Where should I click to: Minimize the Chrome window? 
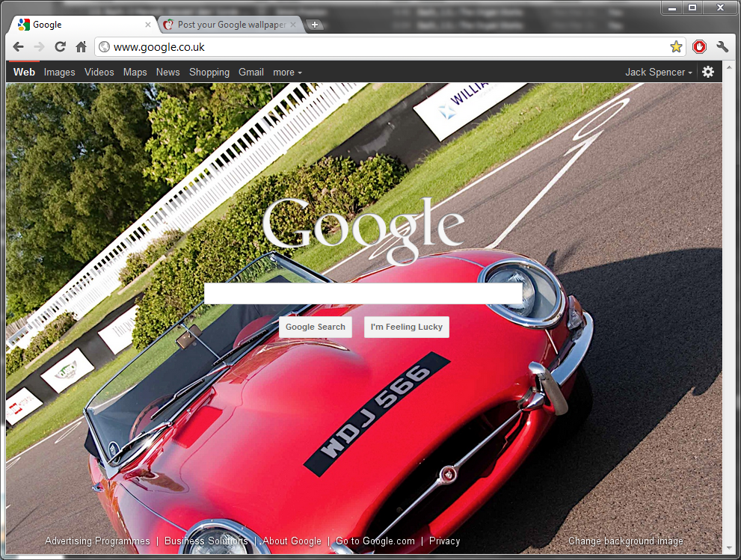coord(672,7)
